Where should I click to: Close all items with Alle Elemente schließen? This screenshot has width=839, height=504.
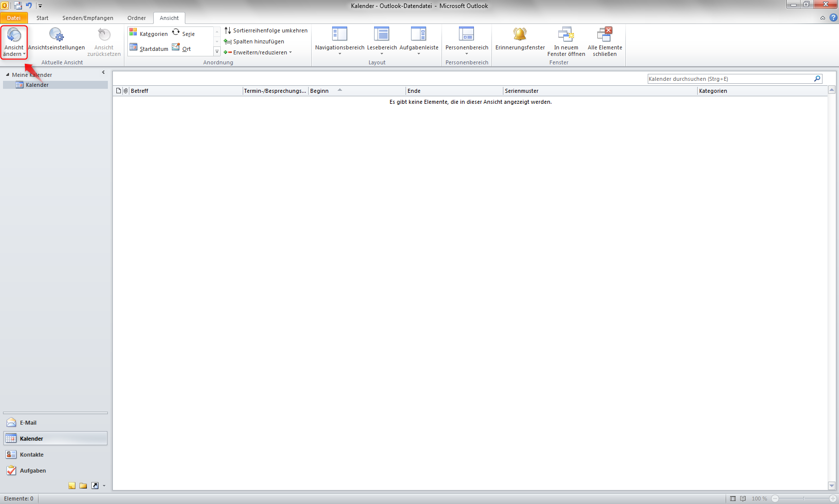pyautogui.click(x=605, y=41)
